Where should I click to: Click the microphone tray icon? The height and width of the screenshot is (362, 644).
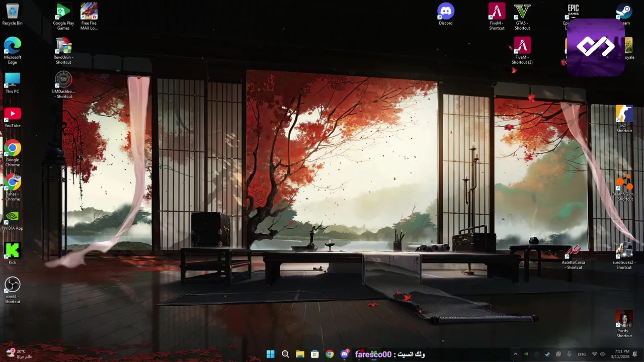tap(569, 354)
